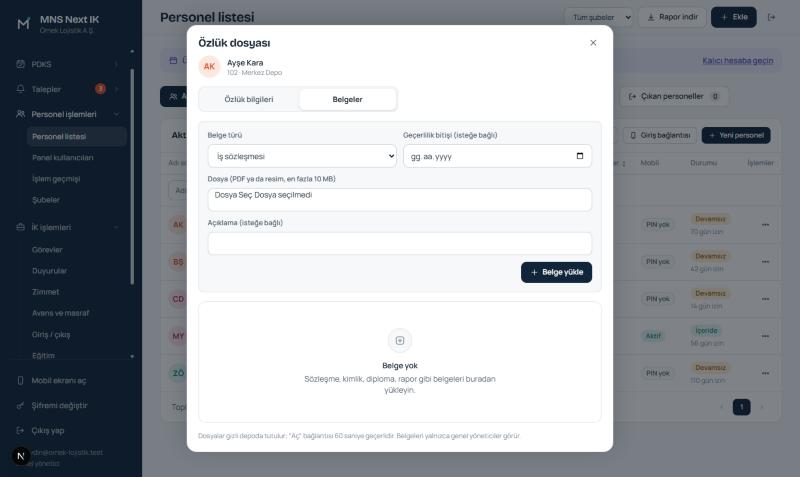Click the sidebar vertical scrollbar

132,176
